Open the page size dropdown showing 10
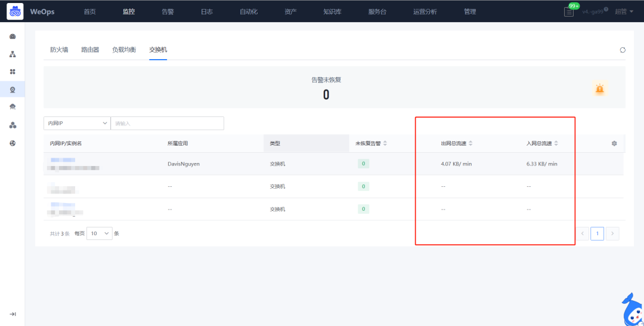644x326 pixels. pyautogui.click(x=100, y=233)
